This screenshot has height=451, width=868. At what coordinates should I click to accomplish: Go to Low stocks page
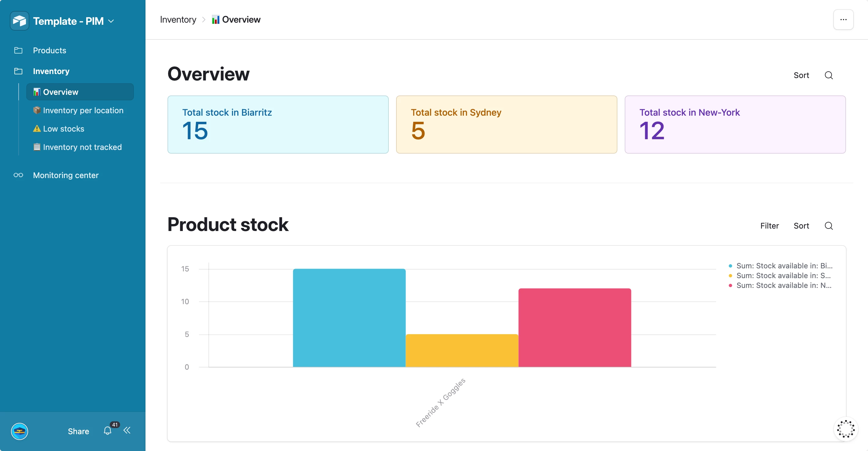63,129
